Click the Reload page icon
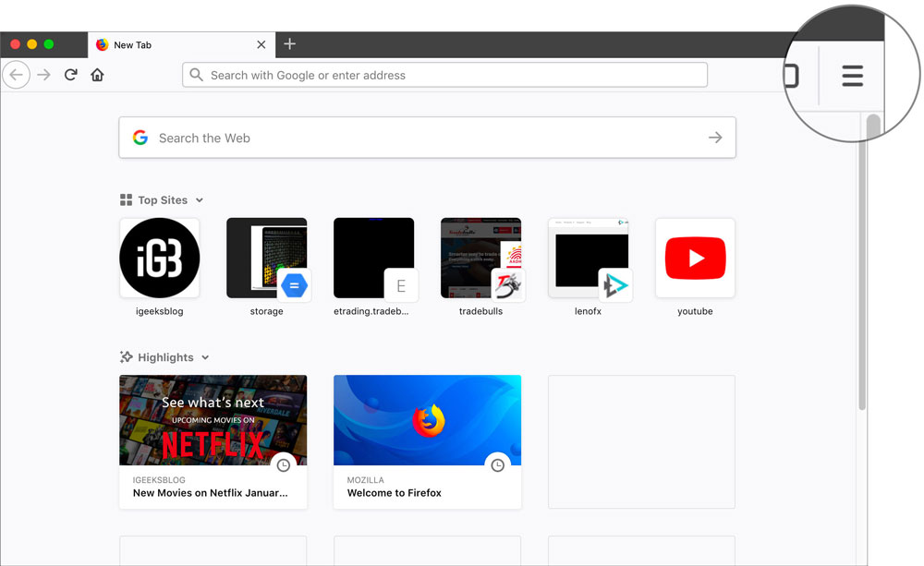The height and width of the screenshot is (566, 924). tap(71, 75)
